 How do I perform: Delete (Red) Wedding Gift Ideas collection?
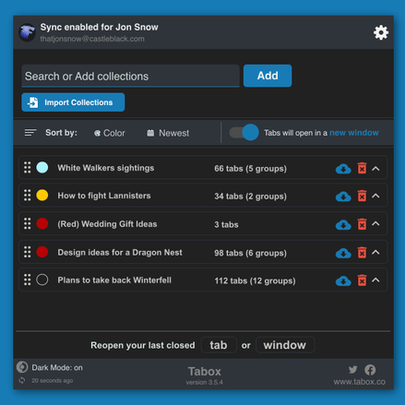click(x=362, y=224)
